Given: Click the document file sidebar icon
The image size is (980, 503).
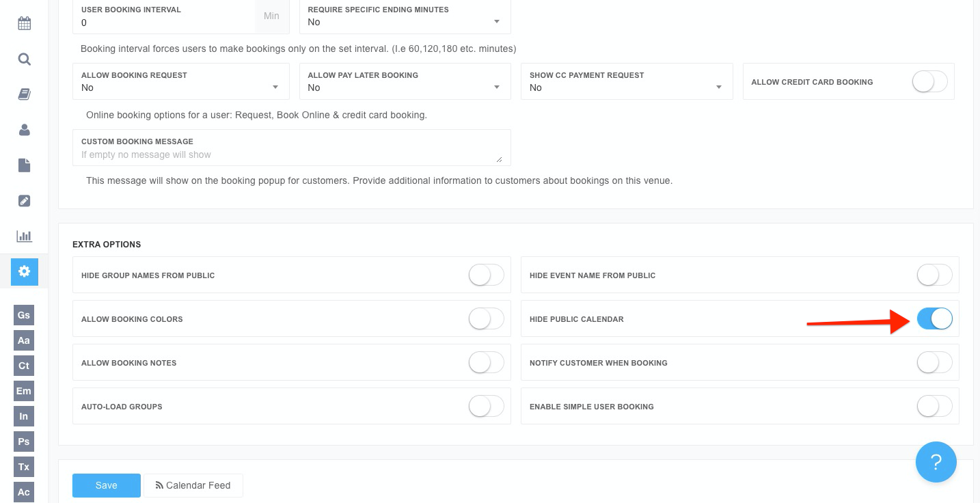Looking at the screenshot, I should coord(24,165).
